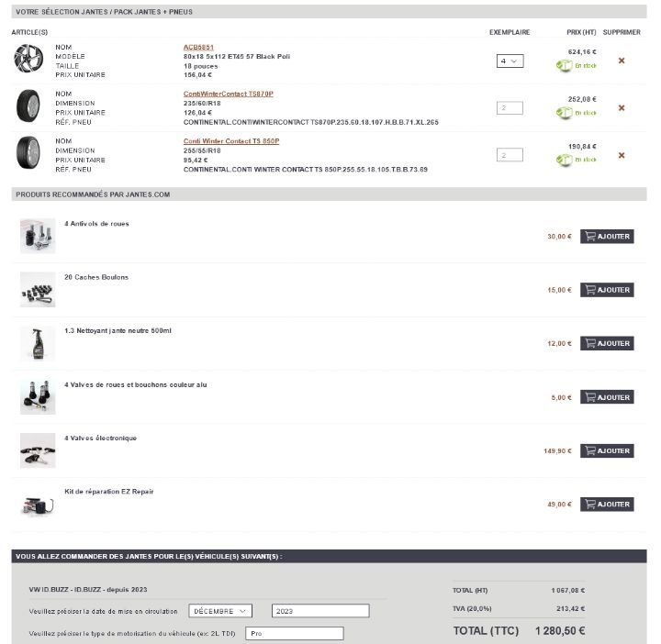Remove the Conti Winter Contact TS 850P
This screenshot has height=644, width=661.
pyautogui.click(x=622, y=155)
